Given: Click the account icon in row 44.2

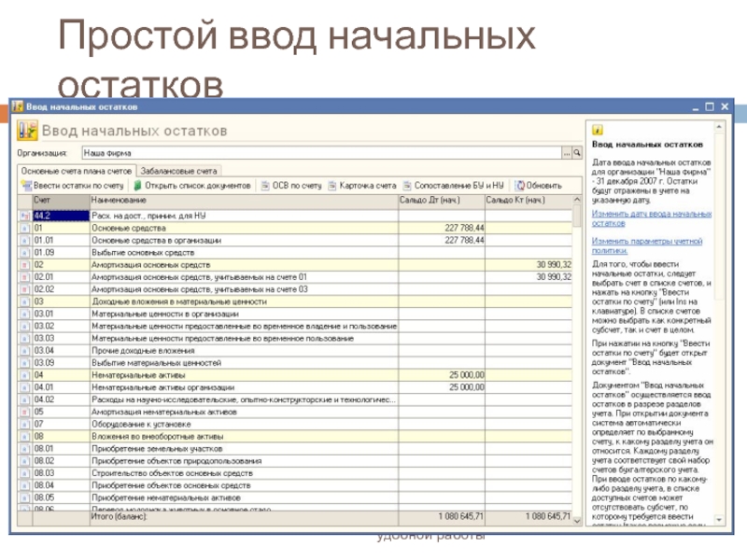Looking at the screenshot, I should tap(25, 217).
